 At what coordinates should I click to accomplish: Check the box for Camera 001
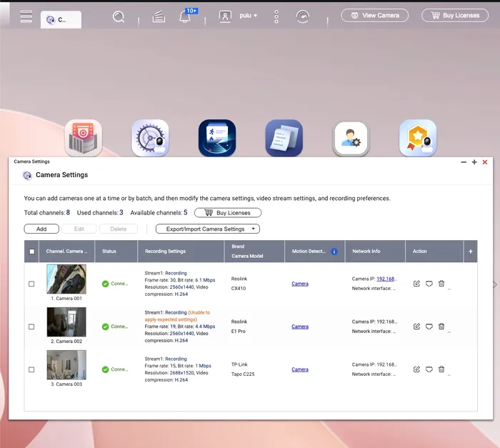[31, 284]
